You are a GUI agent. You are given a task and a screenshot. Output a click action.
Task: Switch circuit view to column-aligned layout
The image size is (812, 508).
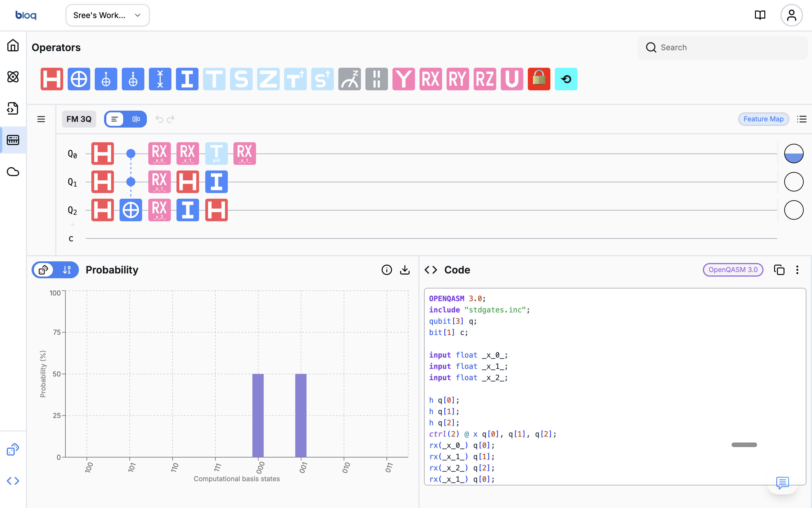point(136,119)
